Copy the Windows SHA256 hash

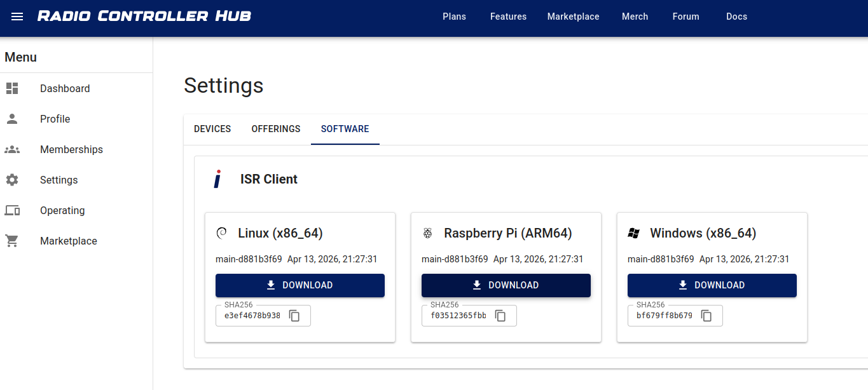(706, 316)
